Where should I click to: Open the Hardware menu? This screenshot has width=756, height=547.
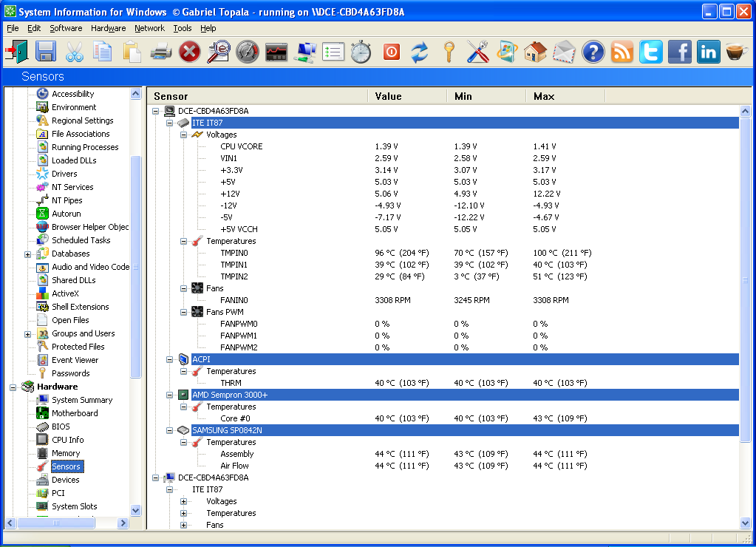[108, 28]
